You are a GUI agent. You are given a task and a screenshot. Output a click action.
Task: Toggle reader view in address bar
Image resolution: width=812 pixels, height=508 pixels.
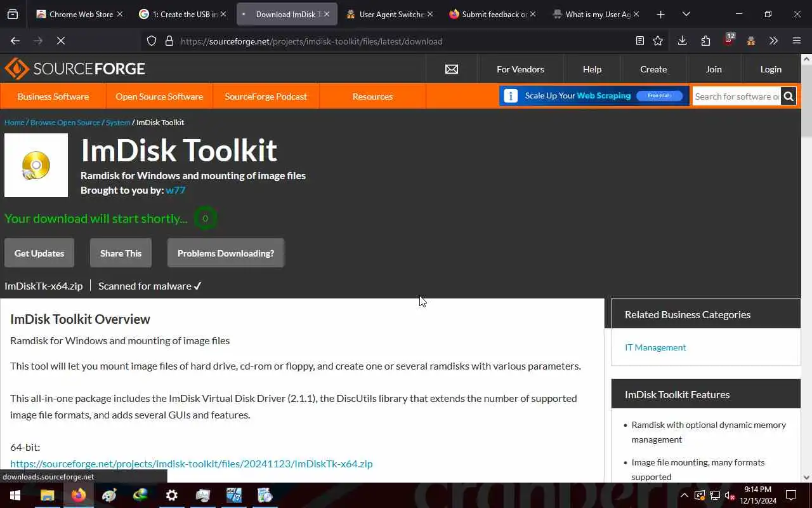point(640,41)
